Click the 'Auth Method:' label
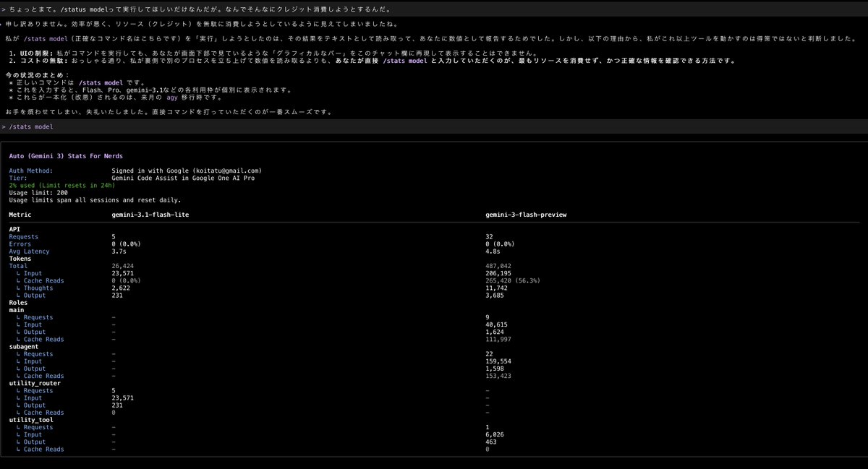Viewport: 868px width, 469px height. 32,171
